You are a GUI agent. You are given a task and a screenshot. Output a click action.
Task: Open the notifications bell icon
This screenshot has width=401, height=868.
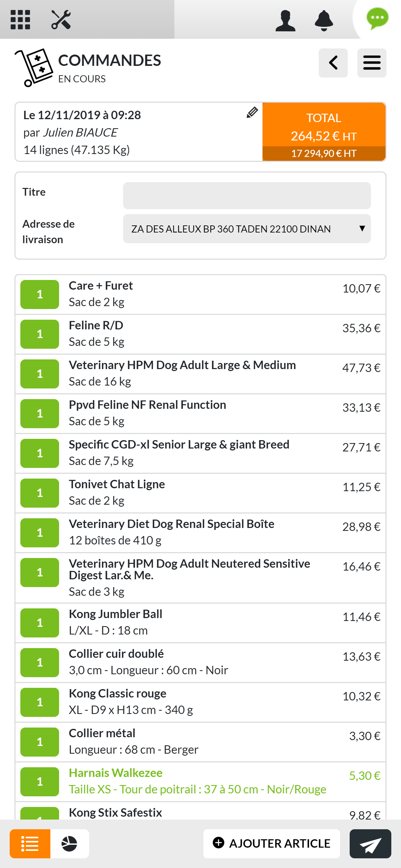[x=324, y=20]
